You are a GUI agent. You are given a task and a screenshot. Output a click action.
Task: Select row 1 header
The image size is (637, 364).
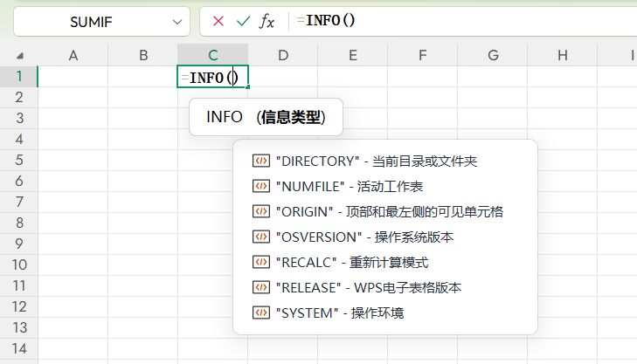click(x=18, y=76)
